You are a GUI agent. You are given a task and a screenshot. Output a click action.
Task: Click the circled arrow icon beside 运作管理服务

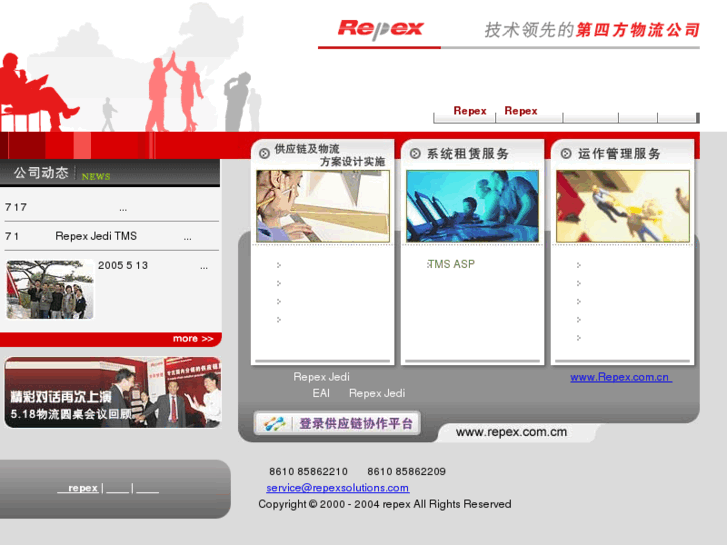[566, 154]
